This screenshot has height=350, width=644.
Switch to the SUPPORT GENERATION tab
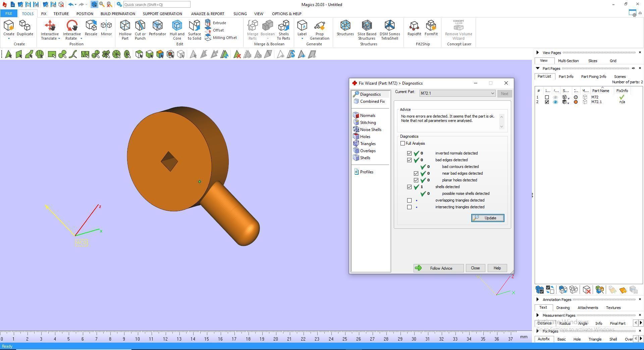pyautogui.click(x=162, y=14)
